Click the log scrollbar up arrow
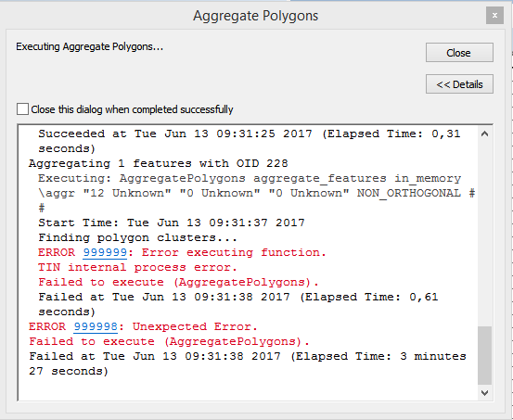 click(x=484, y=134)
